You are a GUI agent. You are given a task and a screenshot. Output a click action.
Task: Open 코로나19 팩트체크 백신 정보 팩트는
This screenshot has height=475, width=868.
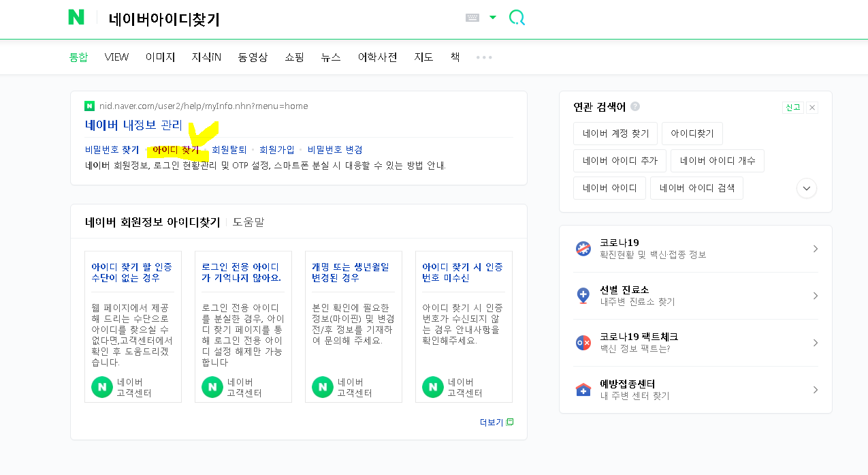(696, 343)
